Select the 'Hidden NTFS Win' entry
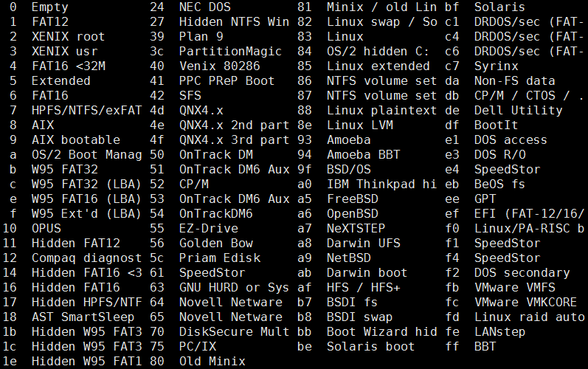 tap(234, 21)
